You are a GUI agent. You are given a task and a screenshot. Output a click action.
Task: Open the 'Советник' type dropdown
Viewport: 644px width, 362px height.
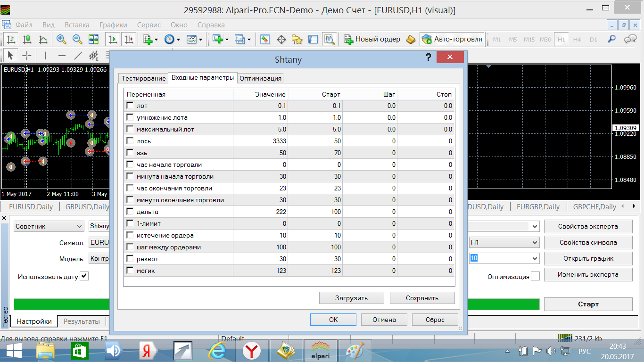[x=49, y=226]
